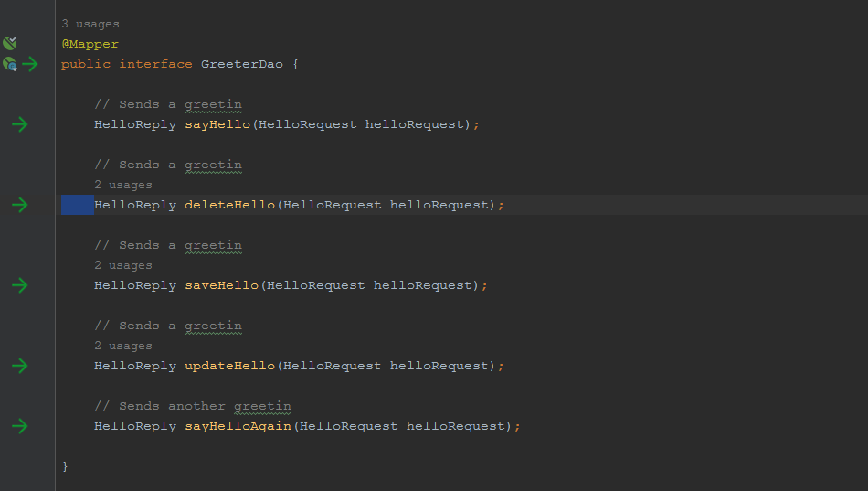
Task: Click helloRequest parameter name in updateHello signature
Action: tap(439, 366)
